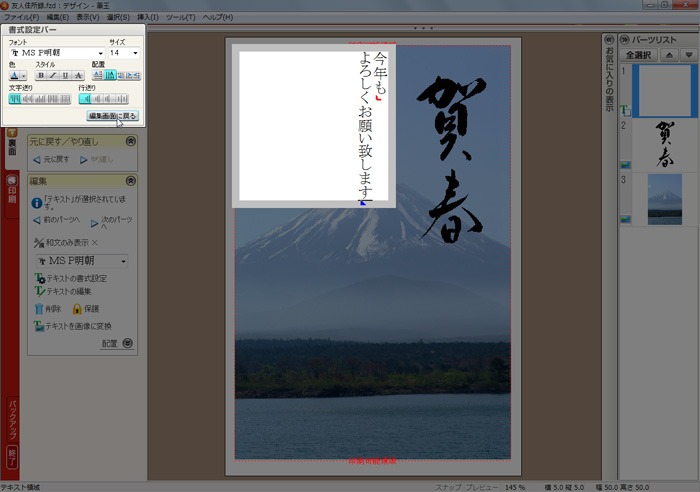Click the delete (削除) trash icon
The width and height of the screenshot is (700, 492).
[39, 309]
